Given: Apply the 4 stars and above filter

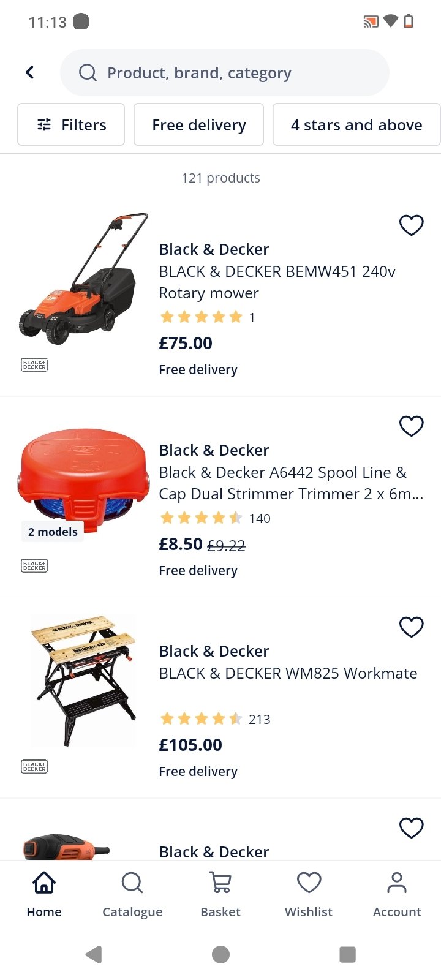Looking at the screenshot, I should click(356, 124).
